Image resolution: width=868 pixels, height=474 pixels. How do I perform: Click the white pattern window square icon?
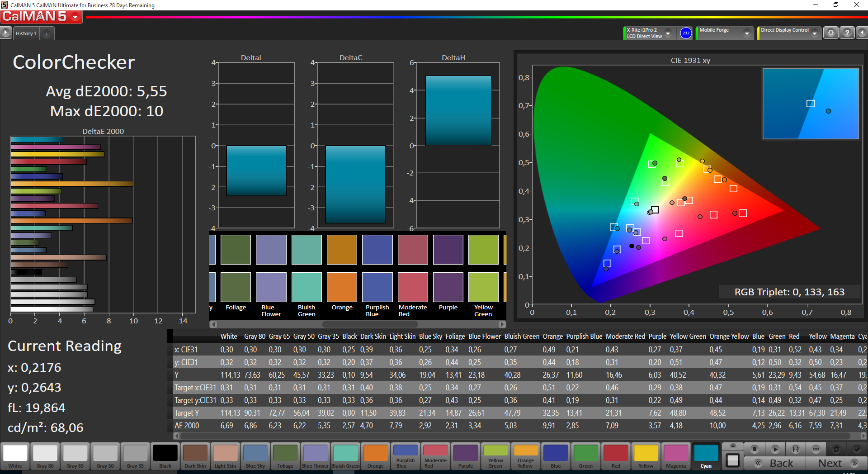(733, 460)
